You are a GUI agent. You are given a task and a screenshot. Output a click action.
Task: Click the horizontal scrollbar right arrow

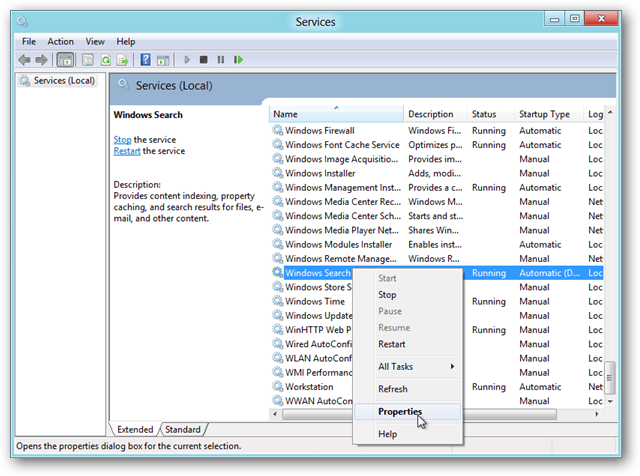tap(597, 414)
